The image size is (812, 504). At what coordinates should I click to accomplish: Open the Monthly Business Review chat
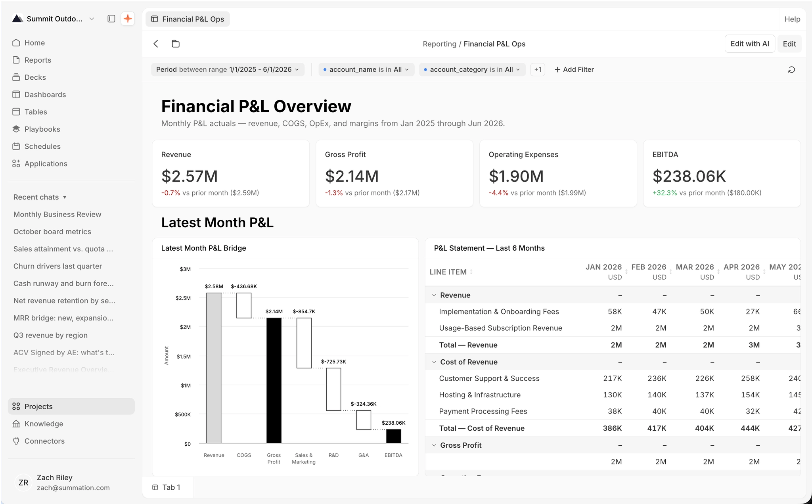pos(57,215)
